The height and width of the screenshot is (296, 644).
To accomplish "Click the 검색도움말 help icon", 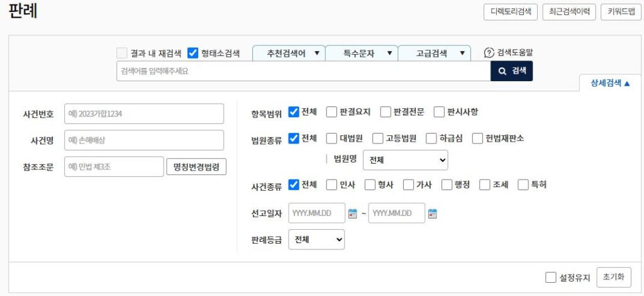I will [489, 54].
